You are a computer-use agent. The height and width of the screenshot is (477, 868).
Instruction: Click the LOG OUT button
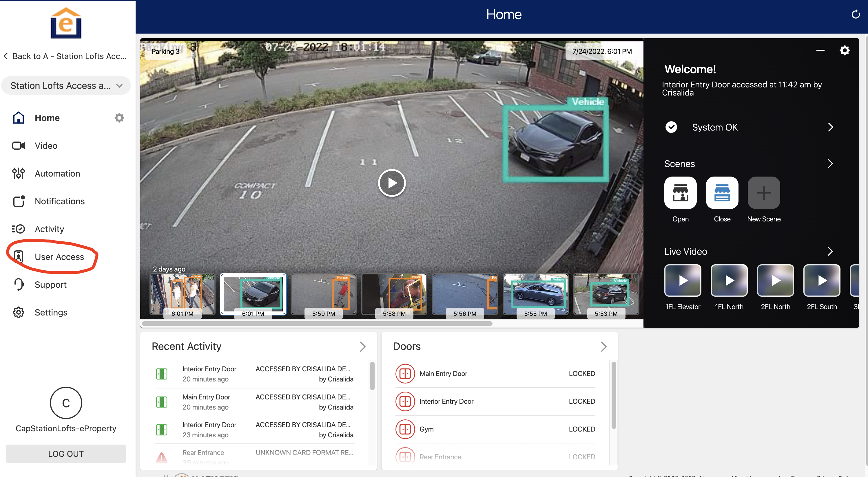(66, 454)
